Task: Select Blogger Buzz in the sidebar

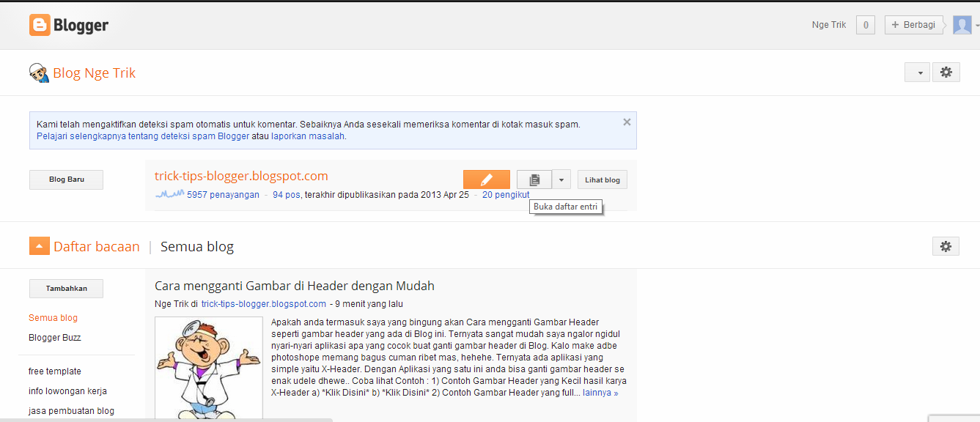Action: [x=55, y=338]
